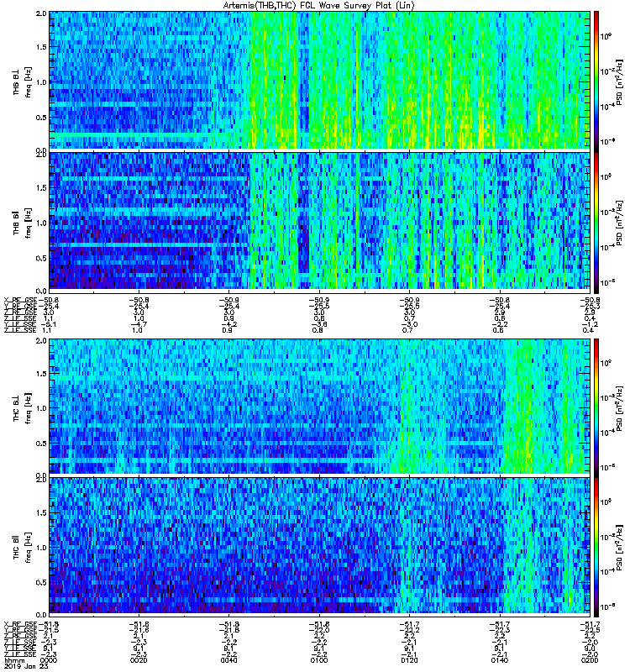The height and width of the screenshot is (672, 630).
Task: Click the THB Y_LE_SSE value '-4.7'
Action: (x=139, y=324)
